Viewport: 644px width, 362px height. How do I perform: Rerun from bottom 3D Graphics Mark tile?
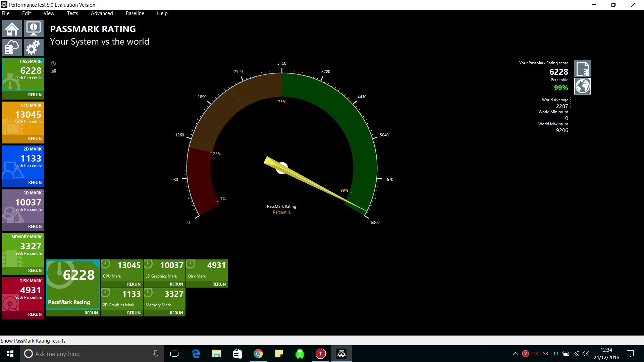tap(176, 284)
